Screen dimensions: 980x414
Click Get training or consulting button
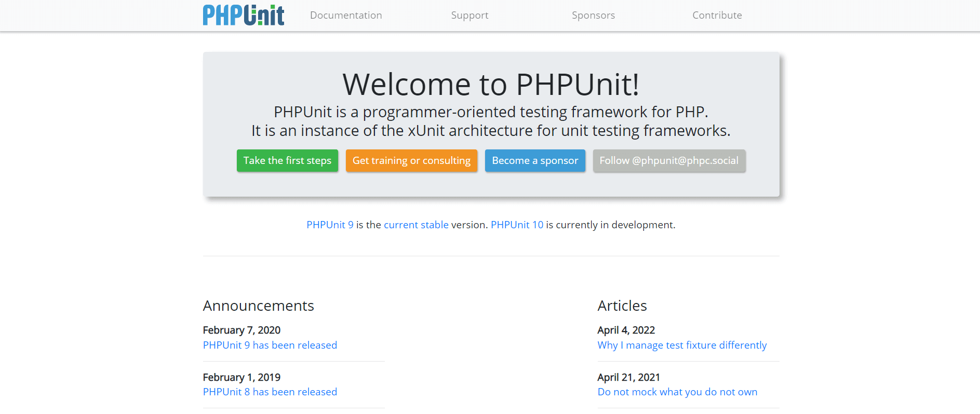click(411, 161)
